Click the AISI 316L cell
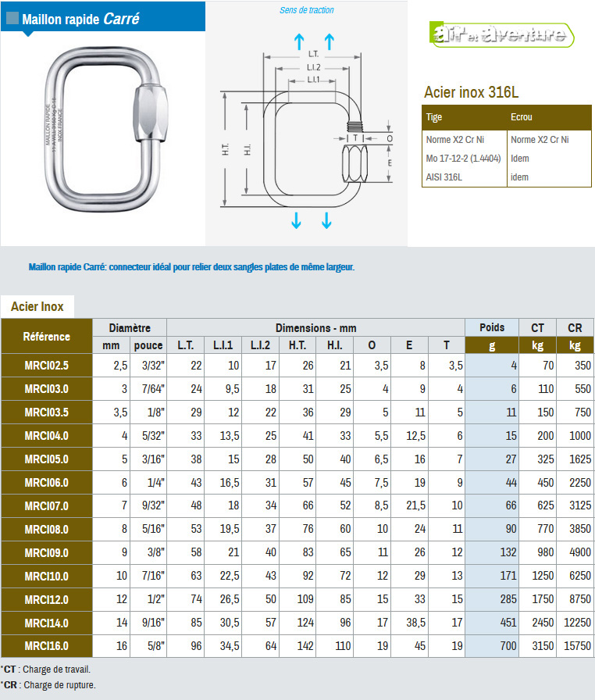The width and height of the screenshot is (595, 700). (444, 177)
